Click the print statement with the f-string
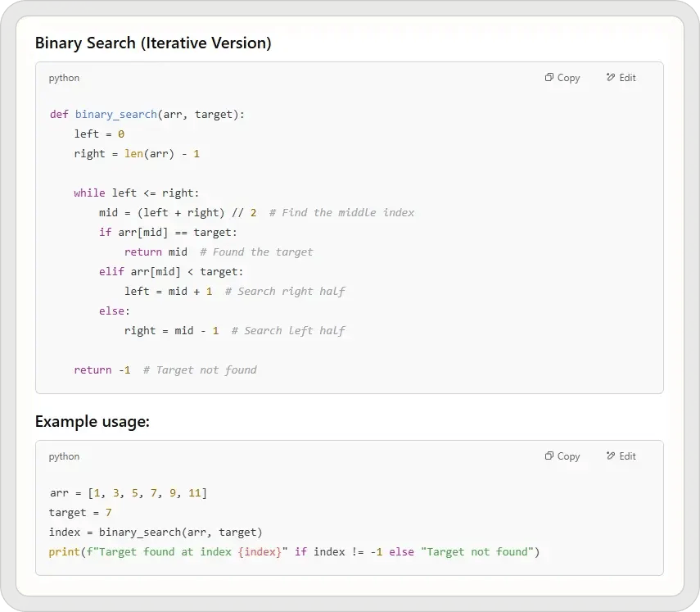Screen dimensions: 700x612 click(x=294, y=552)
